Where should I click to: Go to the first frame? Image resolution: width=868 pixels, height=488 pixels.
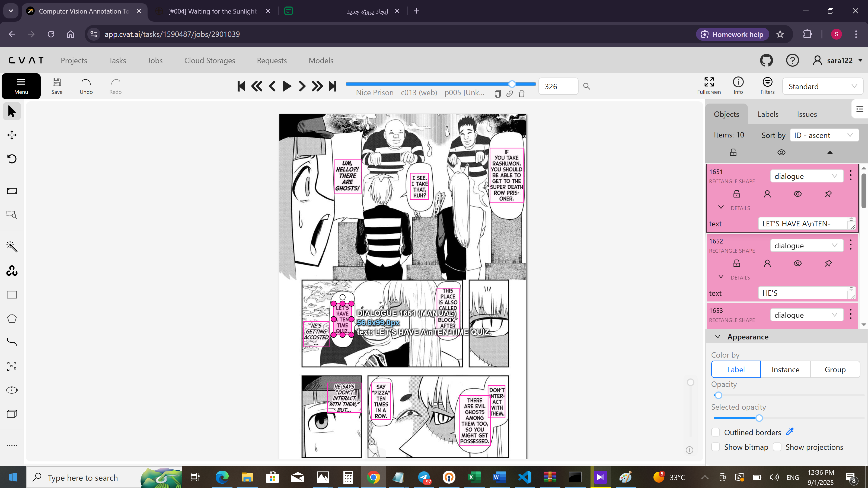point(241,86)
